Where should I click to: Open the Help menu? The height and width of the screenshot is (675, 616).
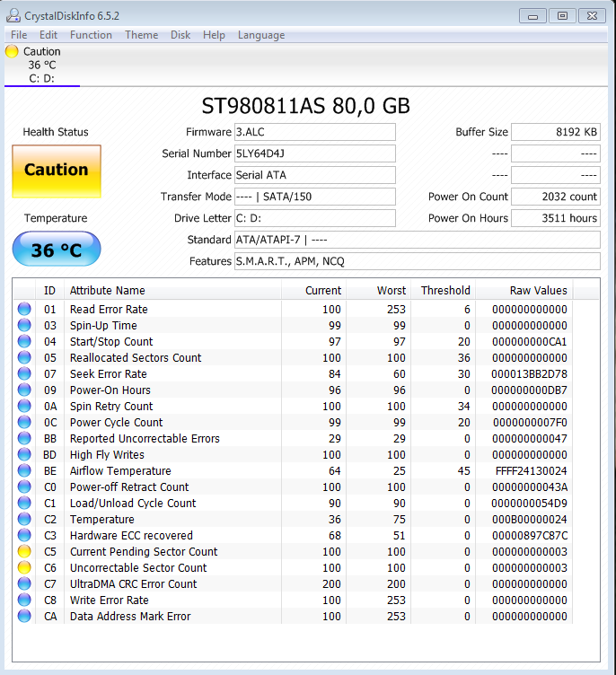point(214,35)
